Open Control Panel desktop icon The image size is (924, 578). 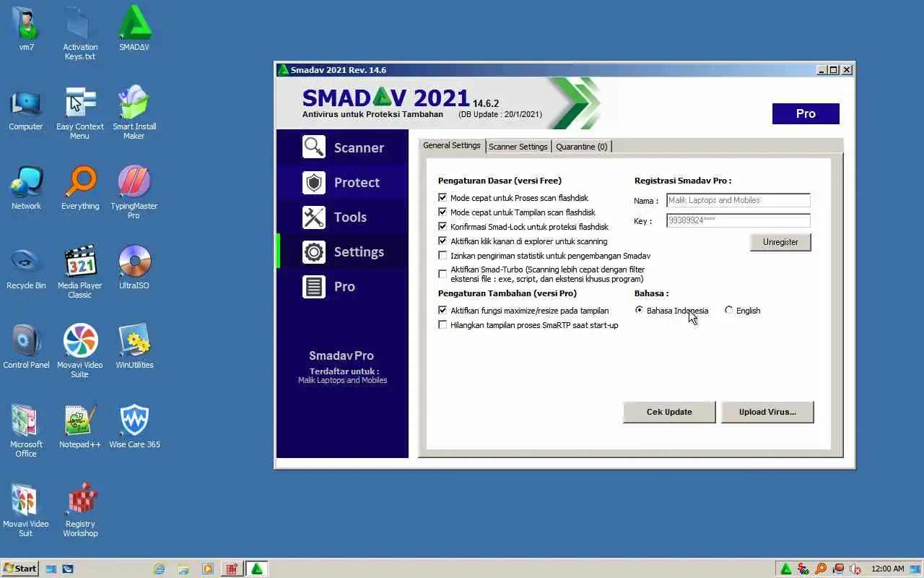click(x=27, y=348)
